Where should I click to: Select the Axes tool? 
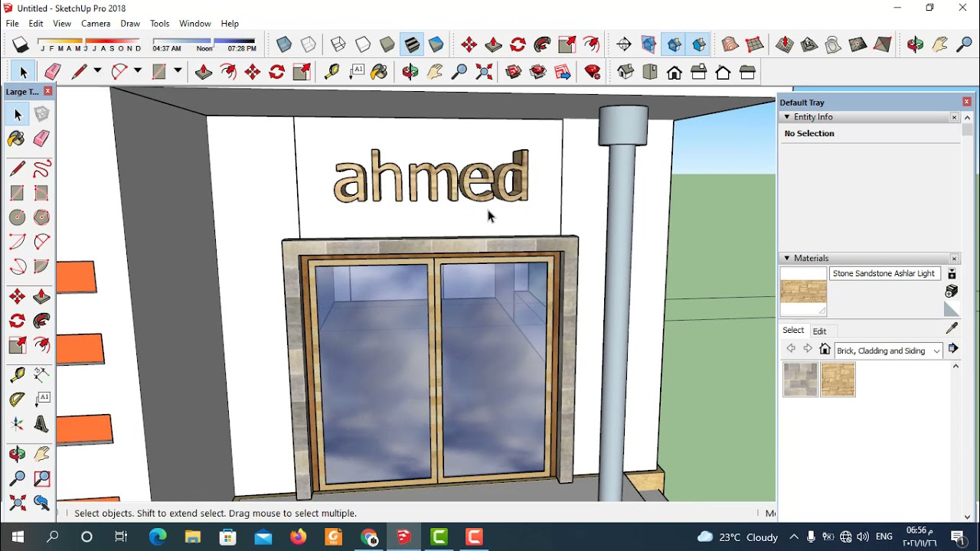pyautogui.click(x=17, y=425)
